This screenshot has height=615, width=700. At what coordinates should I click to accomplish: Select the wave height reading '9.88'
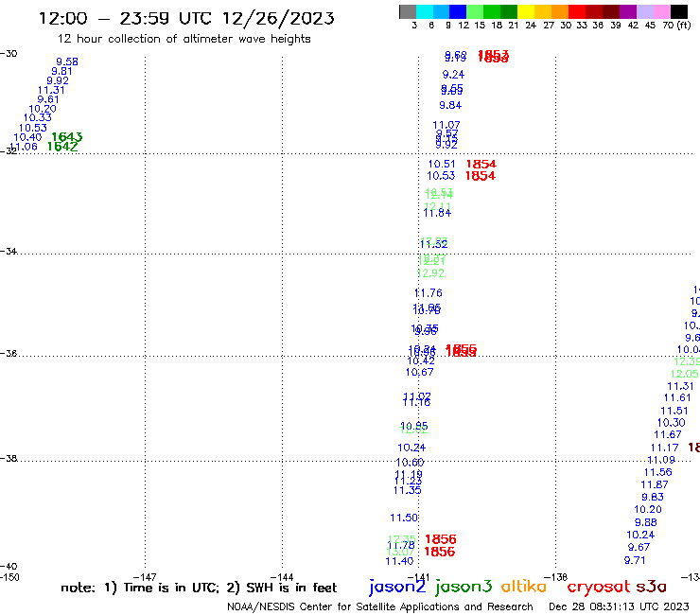tap(646, 522)
